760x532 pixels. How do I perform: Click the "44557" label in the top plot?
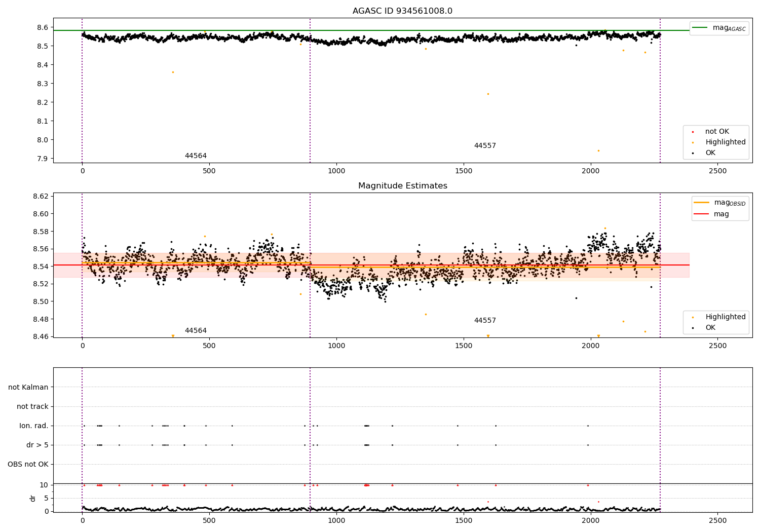coord(485,145)
